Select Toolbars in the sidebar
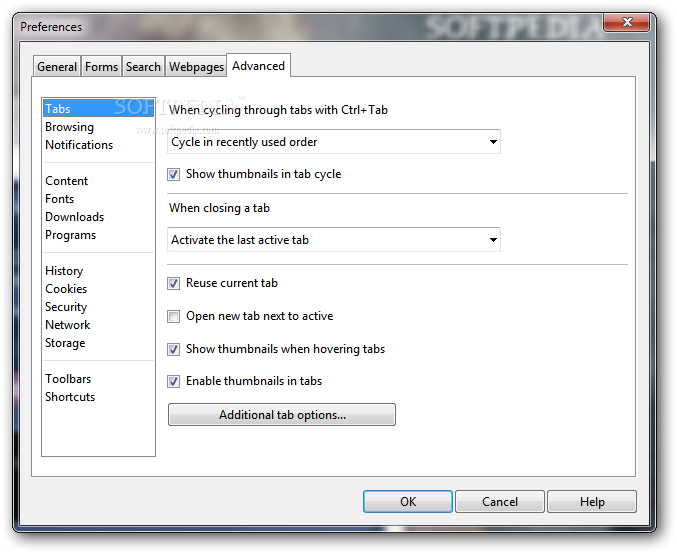This screenshot has width=677, height=553. click(x=98, y=379)
